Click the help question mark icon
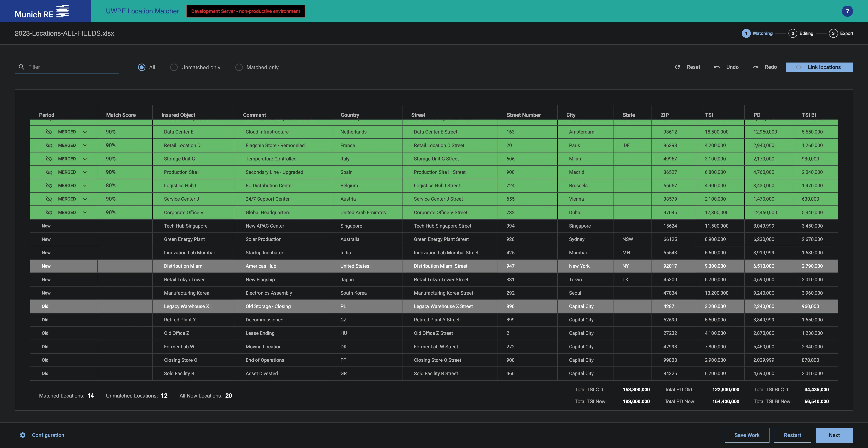 click(x=847, y=11)
